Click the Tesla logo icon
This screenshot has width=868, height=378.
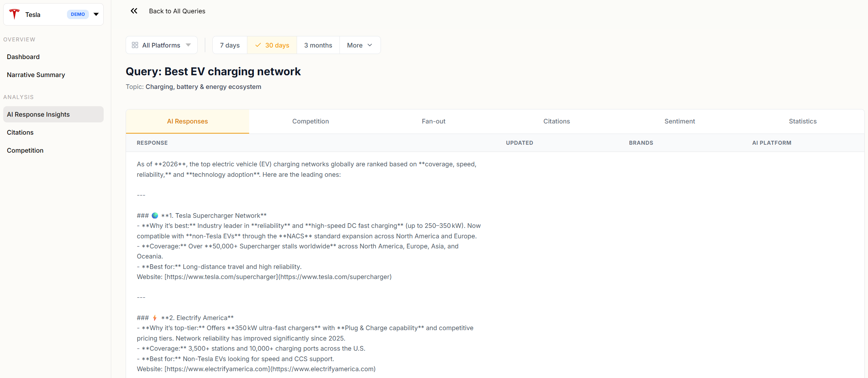(14, 14)
